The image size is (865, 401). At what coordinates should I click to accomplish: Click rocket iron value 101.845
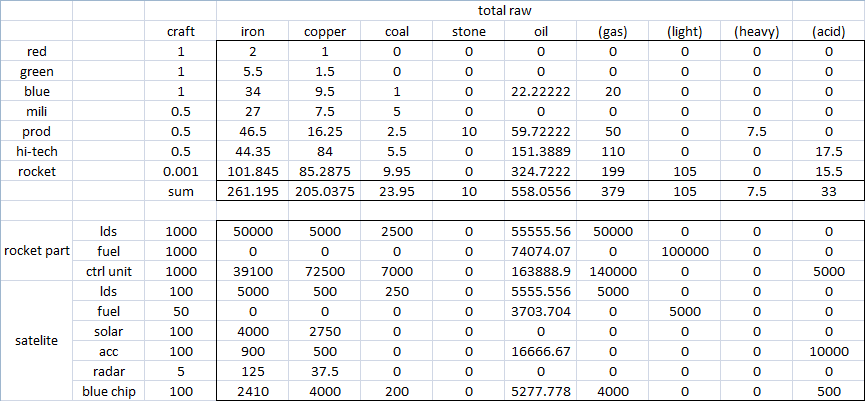point(253,171)
